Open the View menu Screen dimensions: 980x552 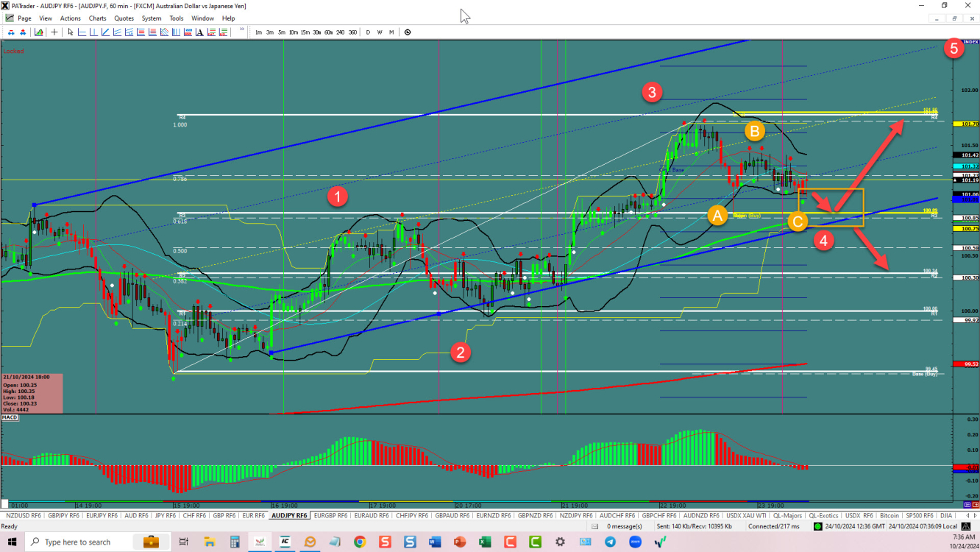(46, 18)
